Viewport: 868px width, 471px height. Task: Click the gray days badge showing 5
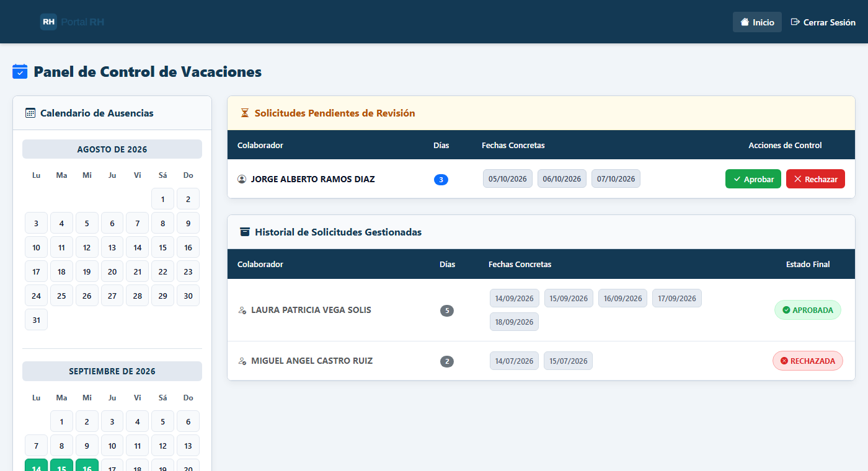pyautogui.click(x=447, y=310)
